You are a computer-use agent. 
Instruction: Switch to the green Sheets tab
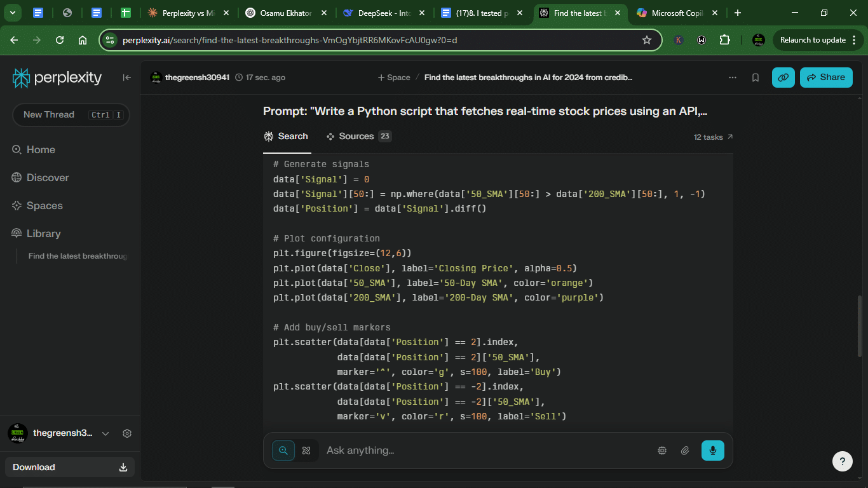coord(126,13)
